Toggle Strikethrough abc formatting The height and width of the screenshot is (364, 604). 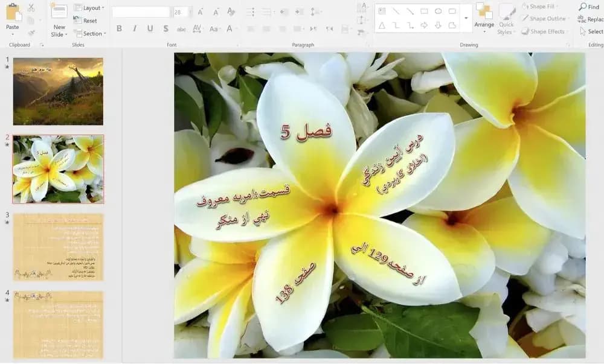tap(181, 29)
